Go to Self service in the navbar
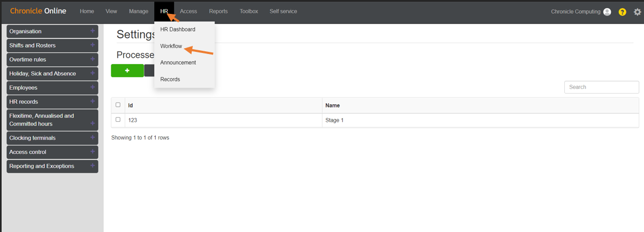 [x=283, y=11]
